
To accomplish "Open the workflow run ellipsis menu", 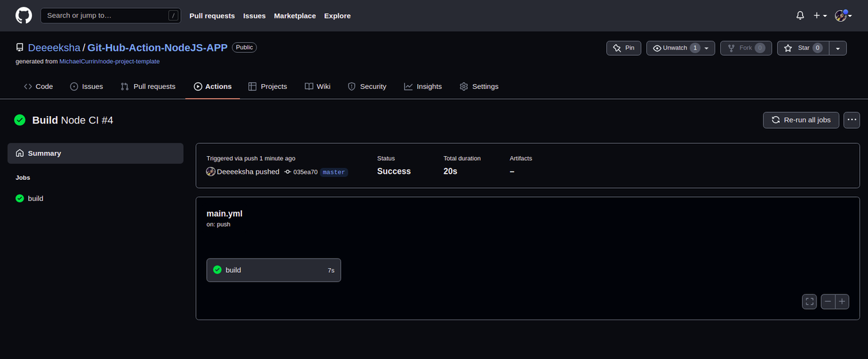I will [852, 120].
